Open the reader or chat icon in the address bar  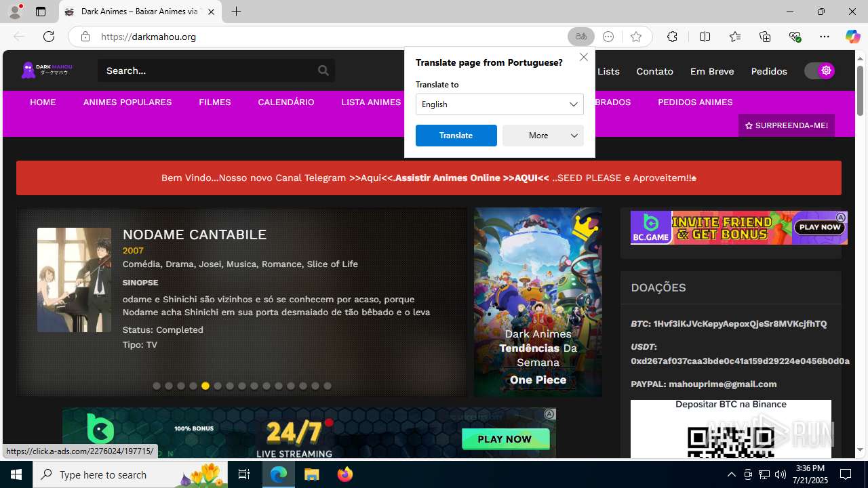[x=608, y=37]
